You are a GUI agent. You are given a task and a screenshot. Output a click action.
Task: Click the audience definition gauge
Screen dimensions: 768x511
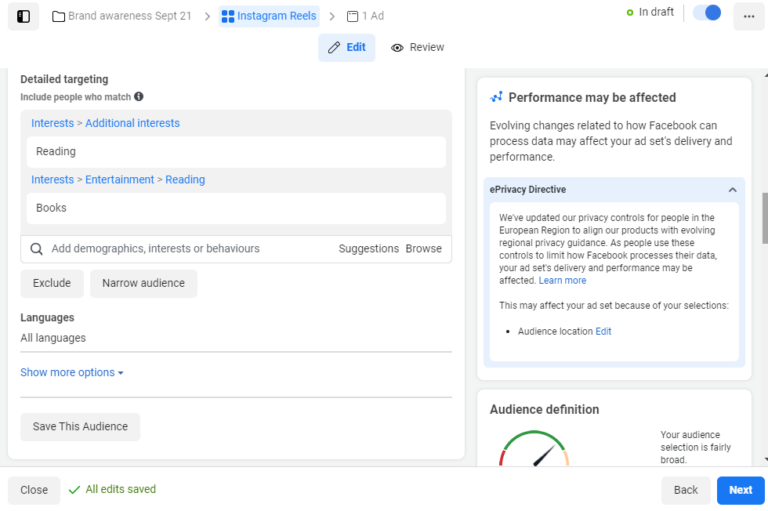(535, 450)
